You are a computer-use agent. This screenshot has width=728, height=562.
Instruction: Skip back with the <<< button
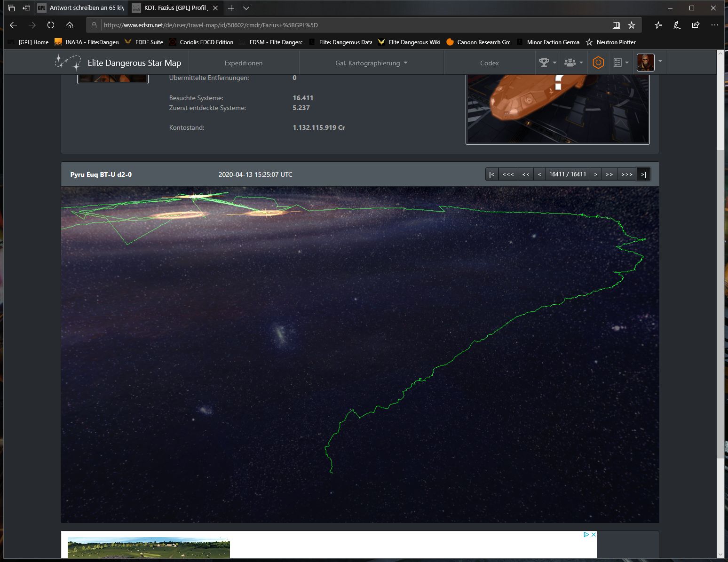pos(508,174)
